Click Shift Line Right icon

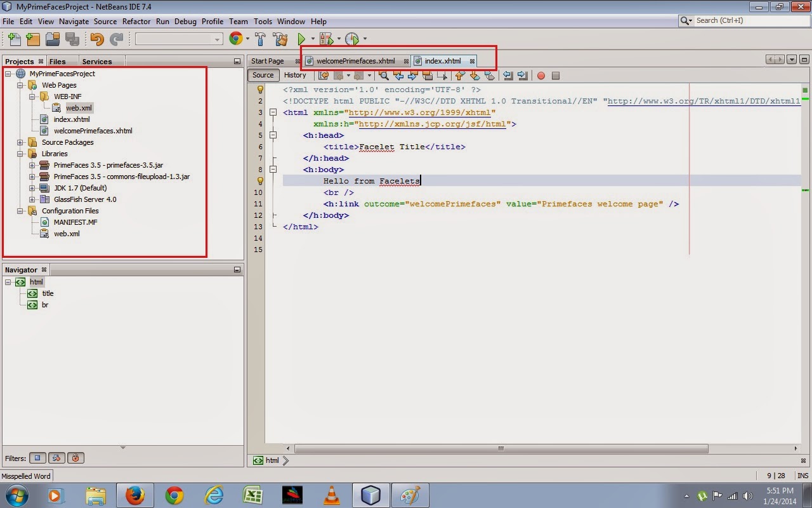click(523, 76)
